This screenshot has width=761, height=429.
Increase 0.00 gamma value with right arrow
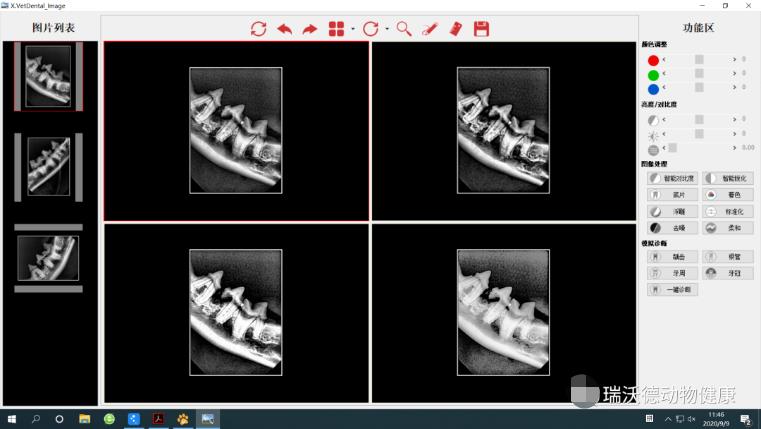pos(734,148)
